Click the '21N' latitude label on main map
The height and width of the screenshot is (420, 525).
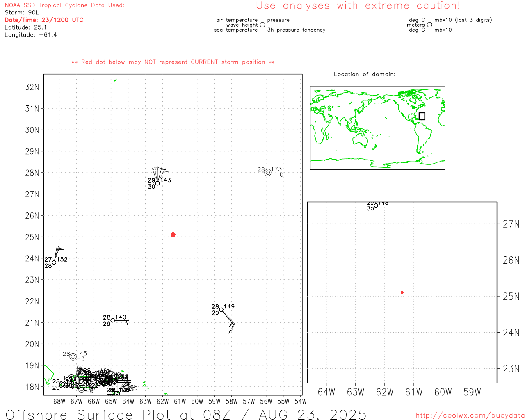pos(32,323)
